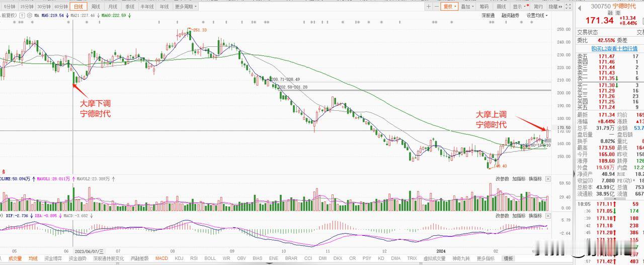Select MACD indicator tab
This screenshot has height=265, width=644.
[162, 258]
